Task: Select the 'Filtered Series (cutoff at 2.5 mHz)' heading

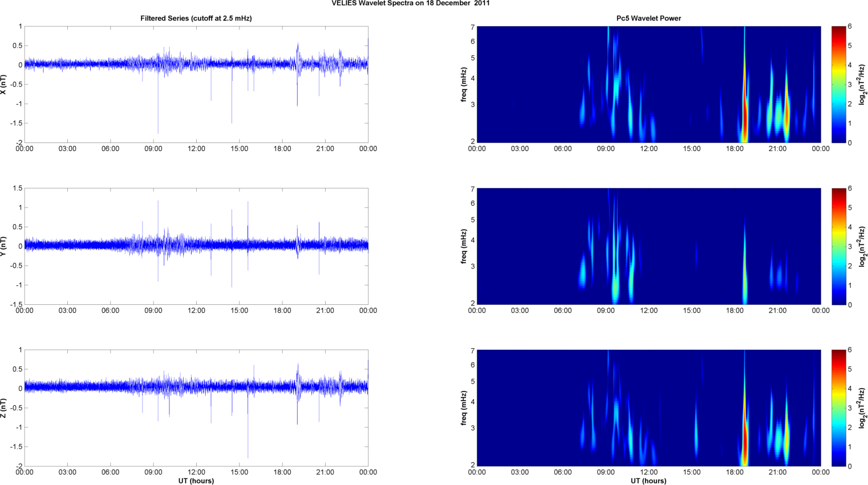Action: click(x=196, y=18)
